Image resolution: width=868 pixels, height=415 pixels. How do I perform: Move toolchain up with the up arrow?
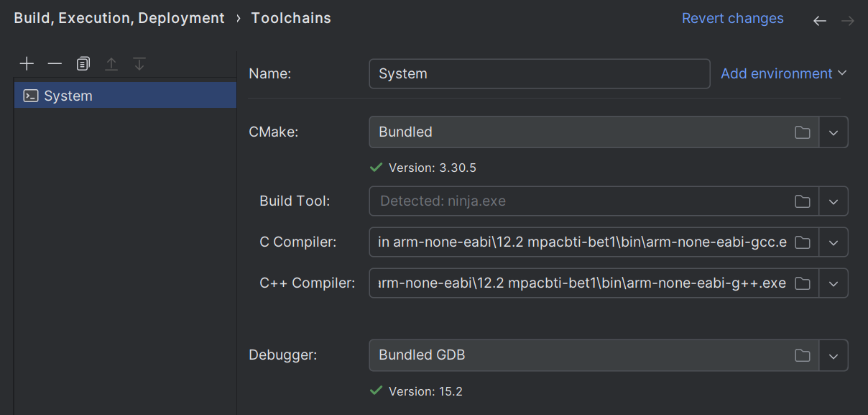pyautogui.click(x=111, y=64)
